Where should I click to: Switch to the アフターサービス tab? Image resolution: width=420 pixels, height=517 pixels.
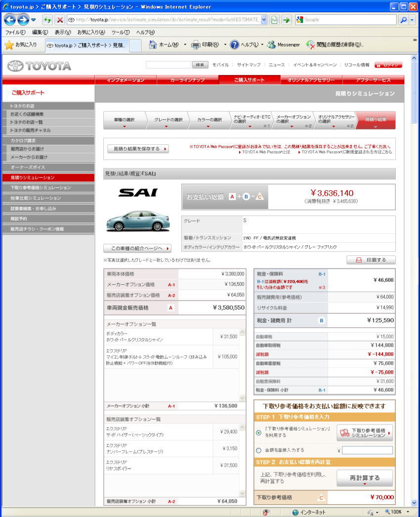[x=373, y=80]
